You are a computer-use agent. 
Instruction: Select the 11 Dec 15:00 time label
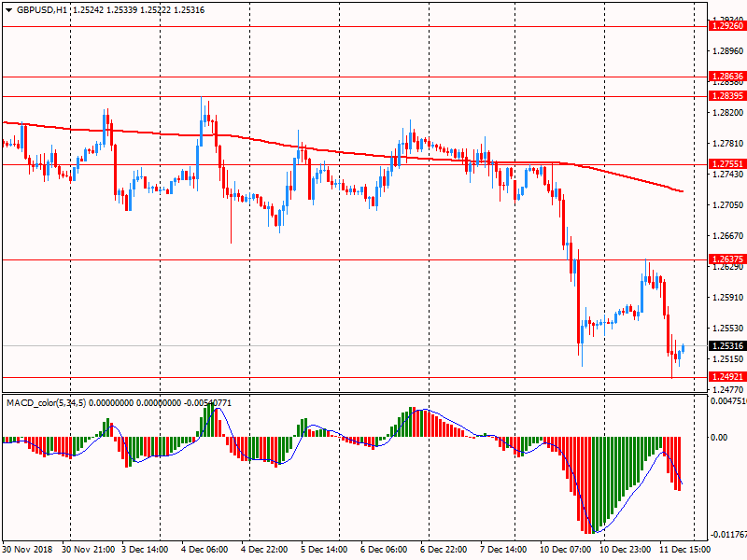click(685, 551)
